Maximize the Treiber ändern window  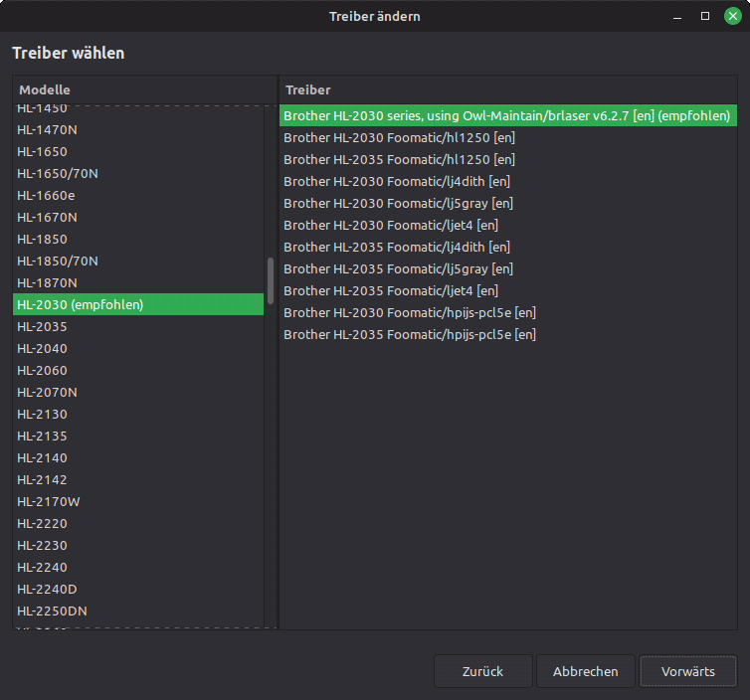pos(705,16)
